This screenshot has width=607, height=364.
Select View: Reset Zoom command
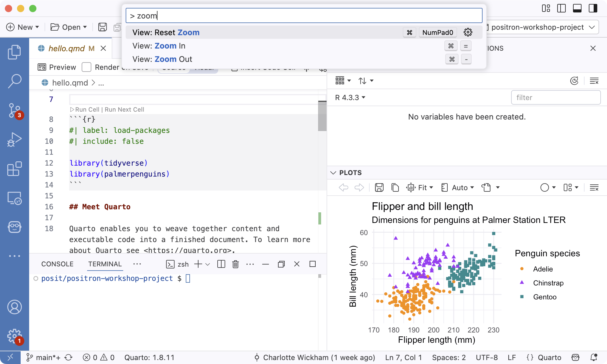pyautogui.click(x=304, y=32)
